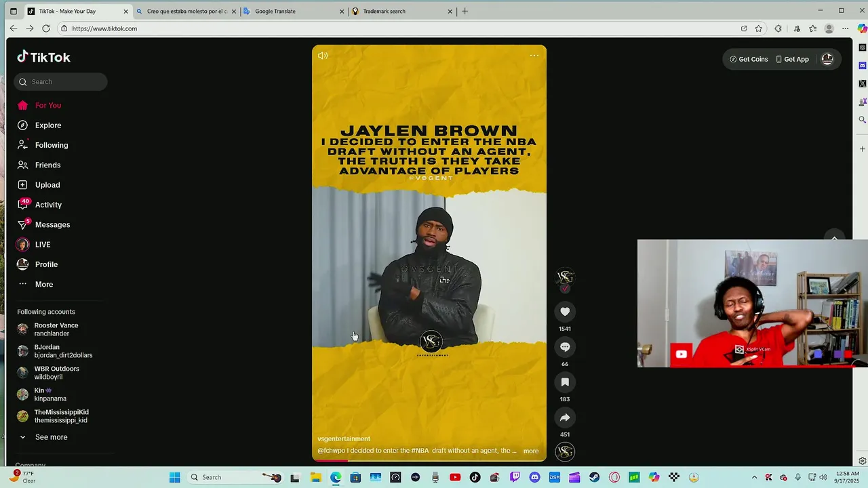This screenshot has height=488, width=868.
Task: Mute the video with the speaker icon
Action: click(x=323, y=56)
